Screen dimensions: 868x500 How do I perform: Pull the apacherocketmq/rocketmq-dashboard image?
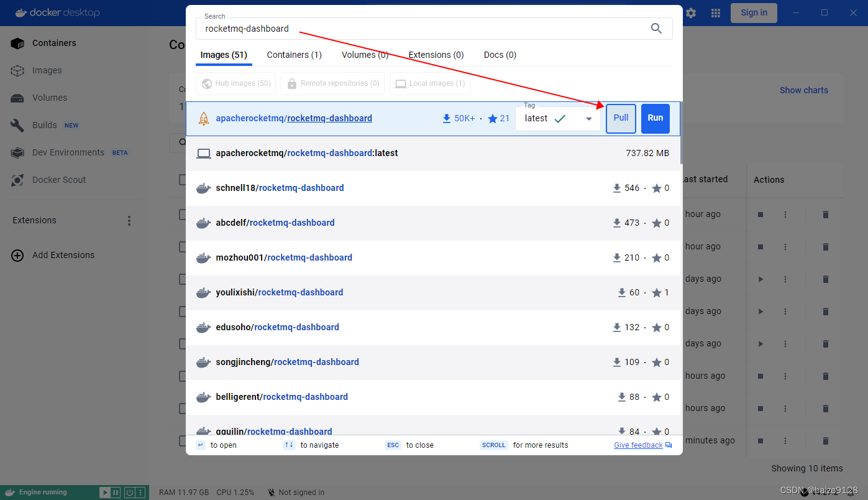coord(621,118)
